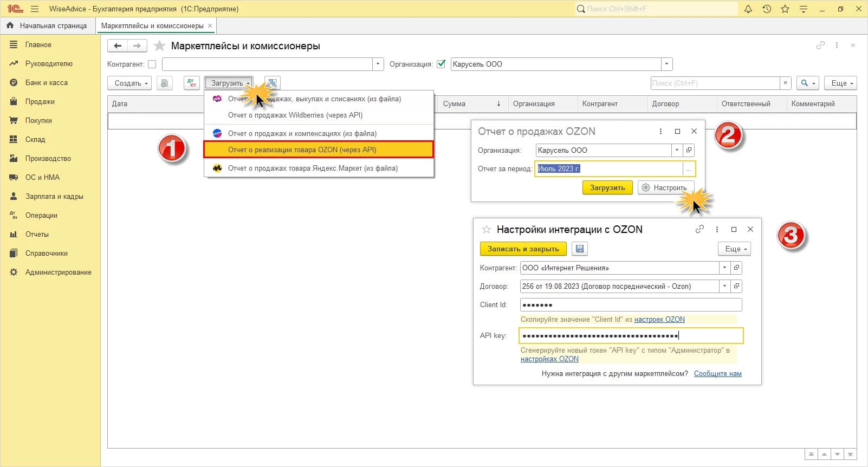Open ООО «Интернет Решения» record icon
The width and height of the screenshot is (868, 467).
736,268
